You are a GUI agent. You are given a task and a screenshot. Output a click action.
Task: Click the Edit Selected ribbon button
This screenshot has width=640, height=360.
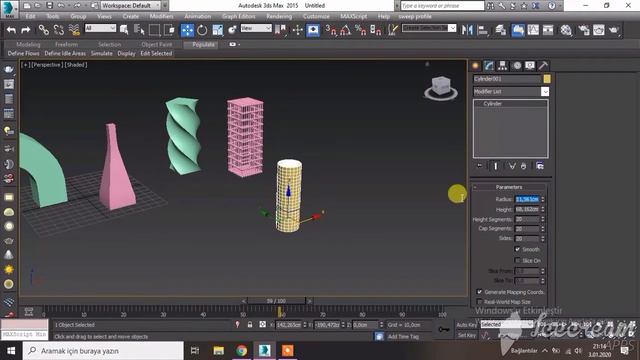pyautogui.click(x=156, y=53)
